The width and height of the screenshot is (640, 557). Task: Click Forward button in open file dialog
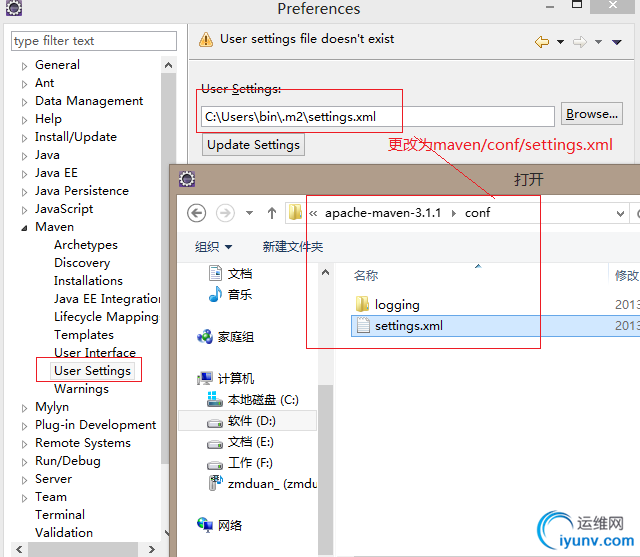225,213
